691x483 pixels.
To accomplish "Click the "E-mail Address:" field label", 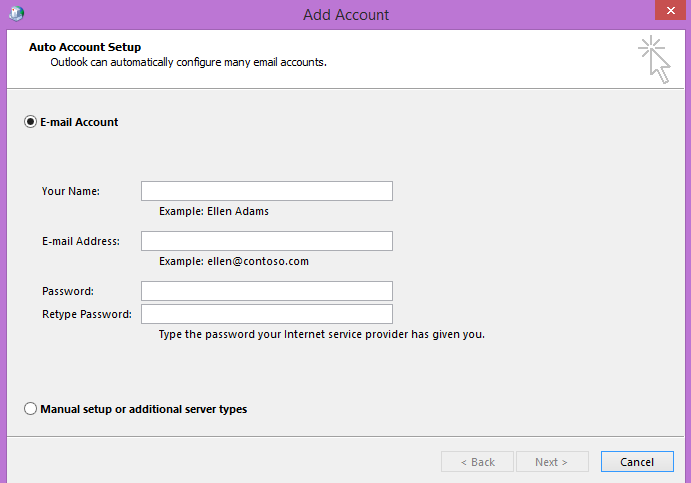I will [x=81, y=241].
